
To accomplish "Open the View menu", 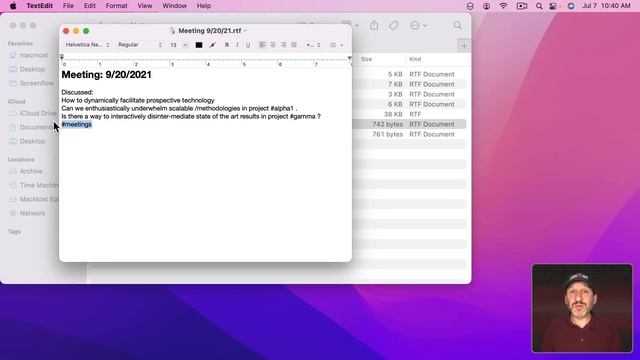I will (144, 6).
